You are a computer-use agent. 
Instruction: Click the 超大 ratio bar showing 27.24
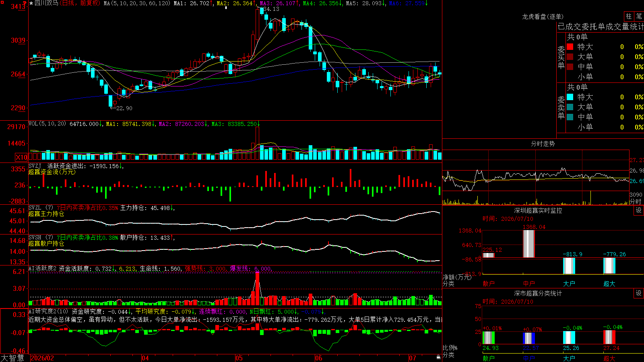[609, 337]
